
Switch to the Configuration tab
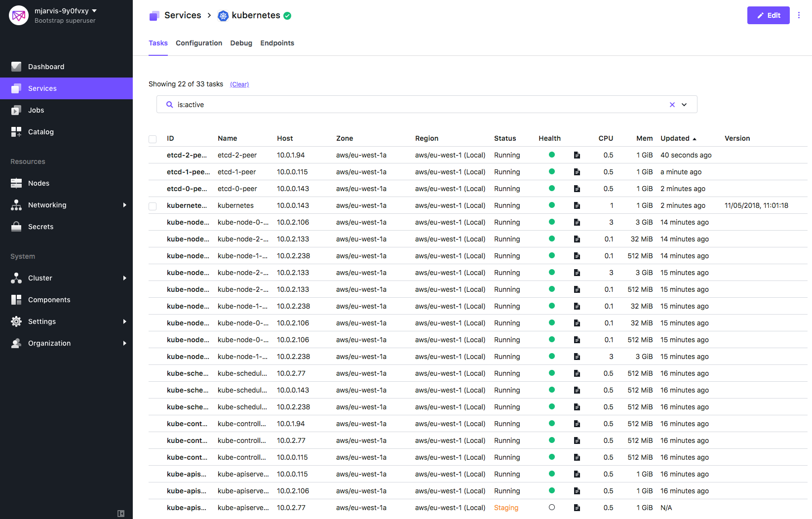[198, 43]
